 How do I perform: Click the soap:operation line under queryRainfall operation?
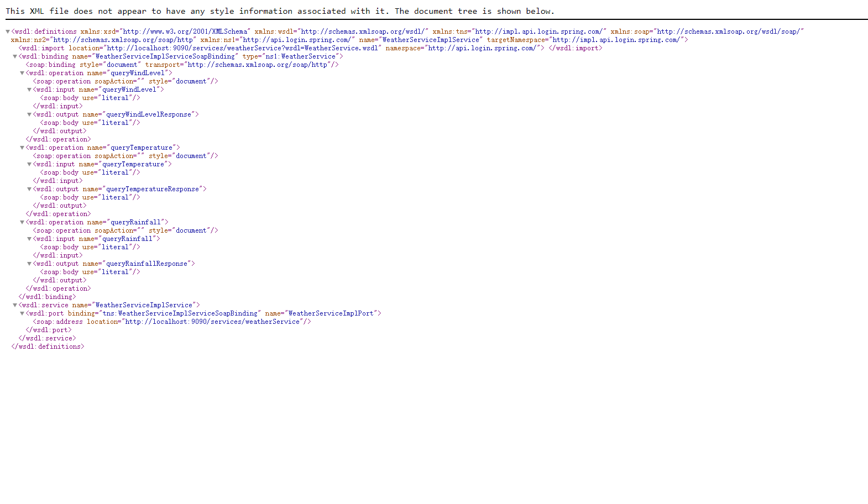click(x=126, y=230)
